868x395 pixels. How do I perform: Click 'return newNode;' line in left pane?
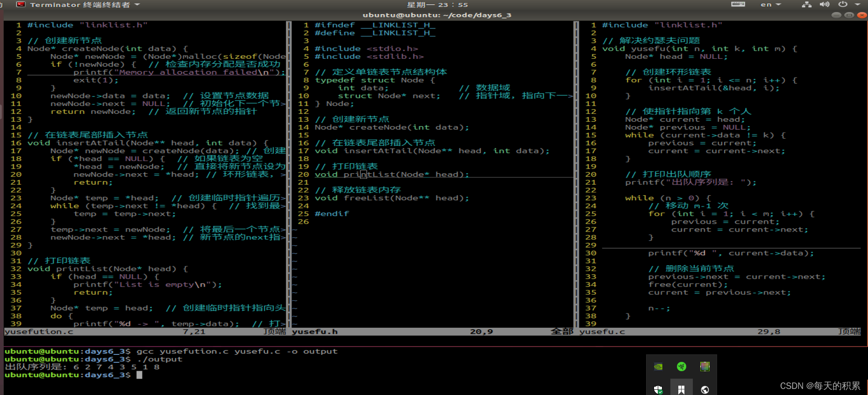[93, 112]
